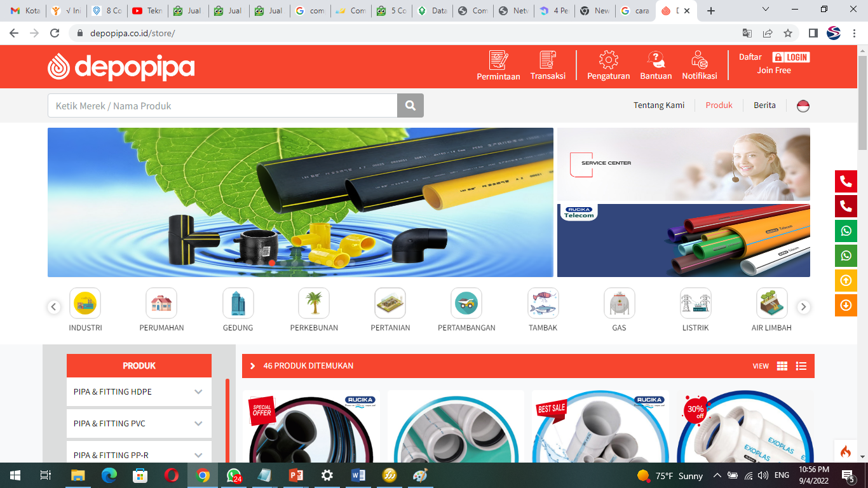The width and height of the screenshot is (868, 488).
Task: Click the Join Free link
Action: click(774, 71)
